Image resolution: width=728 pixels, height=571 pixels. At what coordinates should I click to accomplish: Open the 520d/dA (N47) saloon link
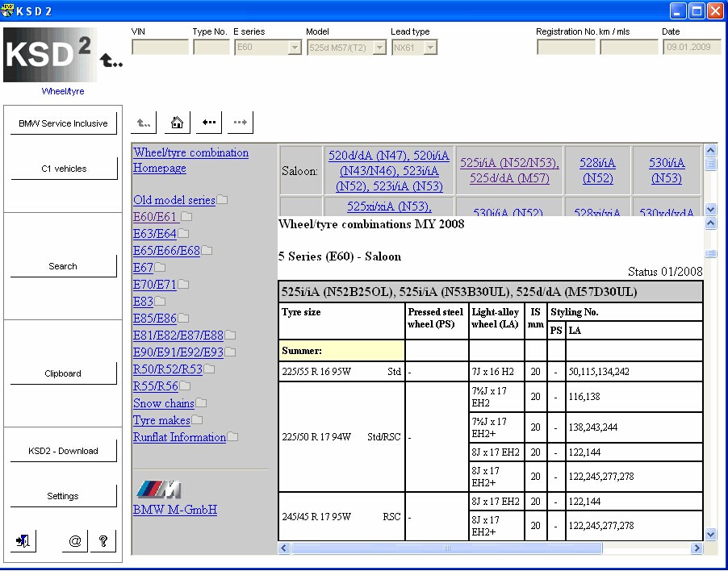tap(389, 171)
